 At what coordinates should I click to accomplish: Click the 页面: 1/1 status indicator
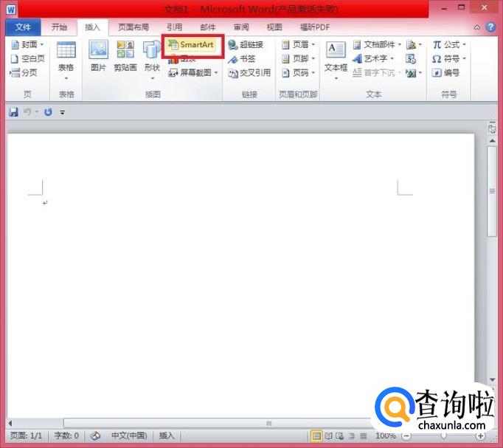coord(27,435)
